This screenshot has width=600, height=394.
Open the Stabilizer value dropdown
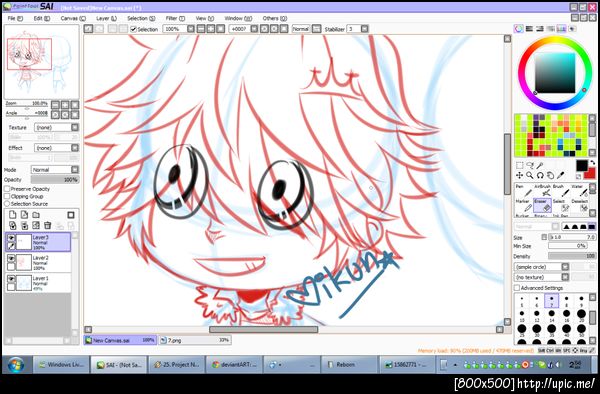pyautogui.click(x=364, y=29)
